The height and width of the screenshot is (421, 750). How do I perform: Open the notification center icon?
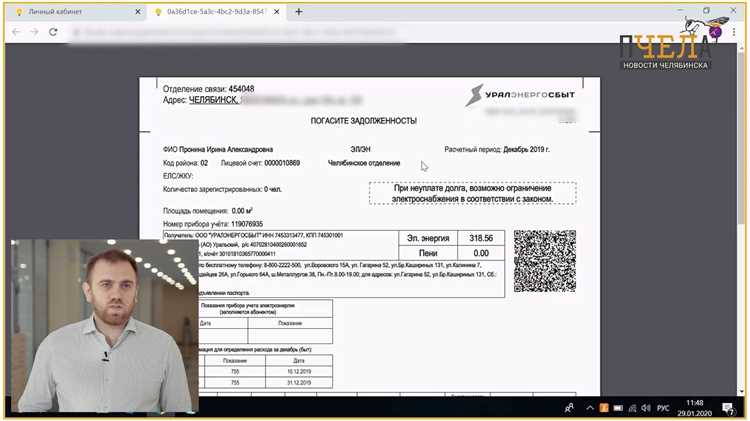coord(728,409)
